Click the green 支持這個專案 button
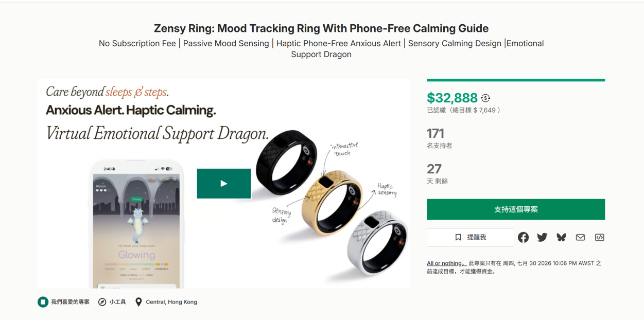644x320 pixels. [516, 209]
